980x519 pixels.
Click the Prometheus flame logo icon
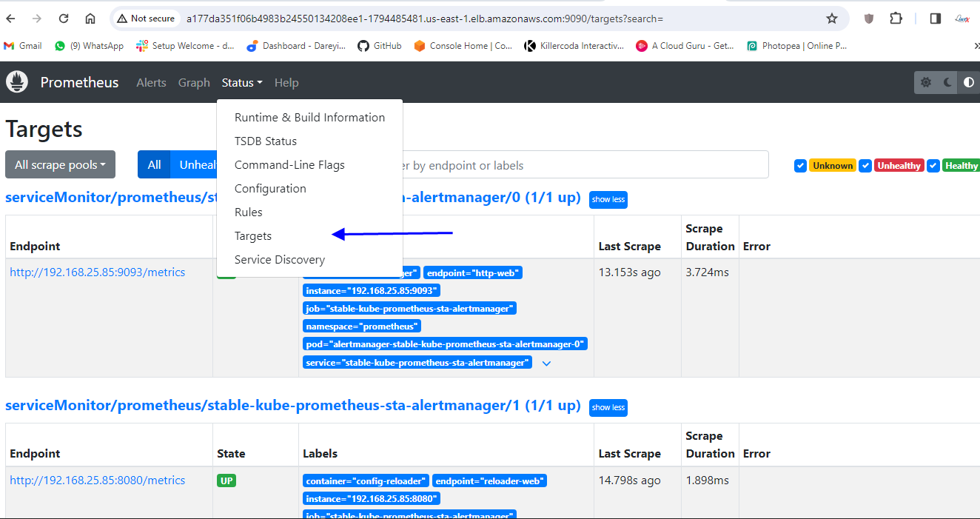(17, 82)
